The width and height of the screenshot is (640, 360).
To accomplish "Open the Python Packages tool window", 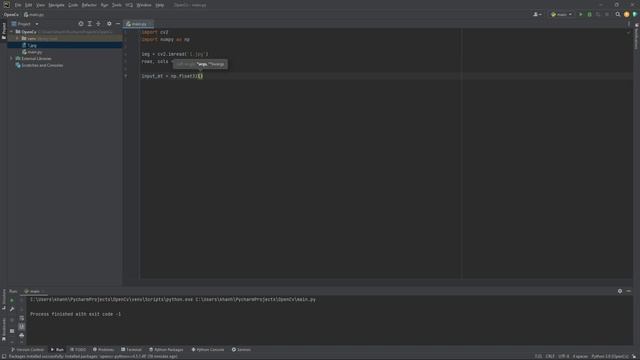I will coord(166,349).
